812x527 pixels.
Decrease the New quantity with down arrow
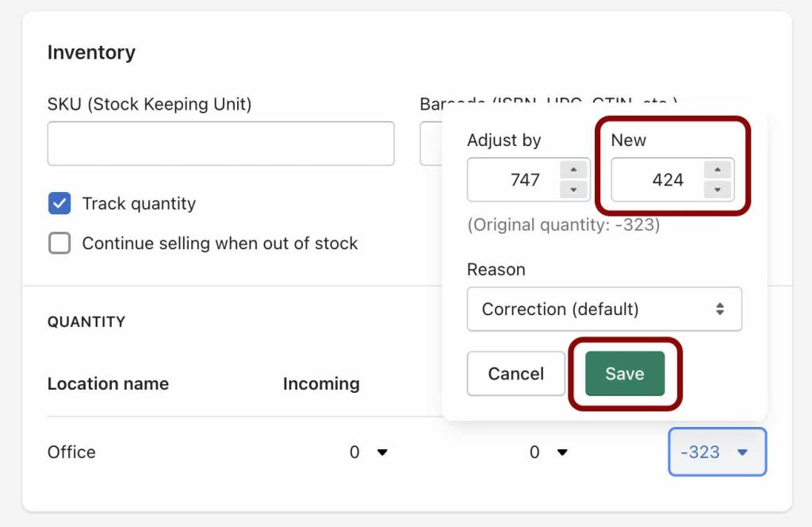pyautogui.click(x=717, y=189)
